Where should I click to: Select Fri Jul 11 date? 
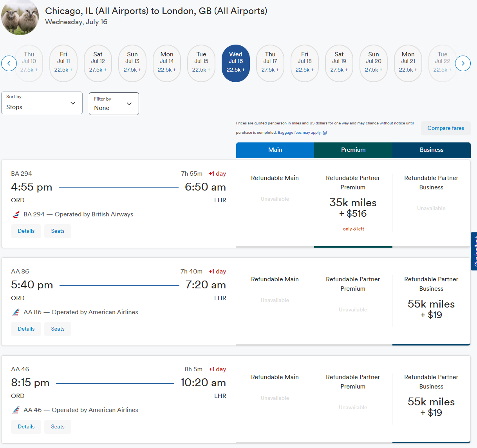(x=63, y=63)
